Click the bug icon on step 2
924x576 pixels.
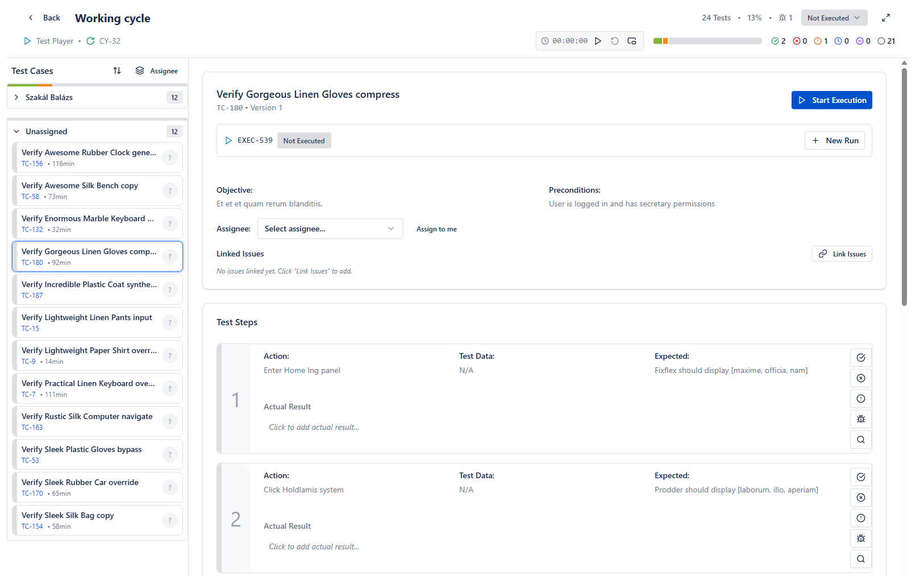click(x=860, y=538)
